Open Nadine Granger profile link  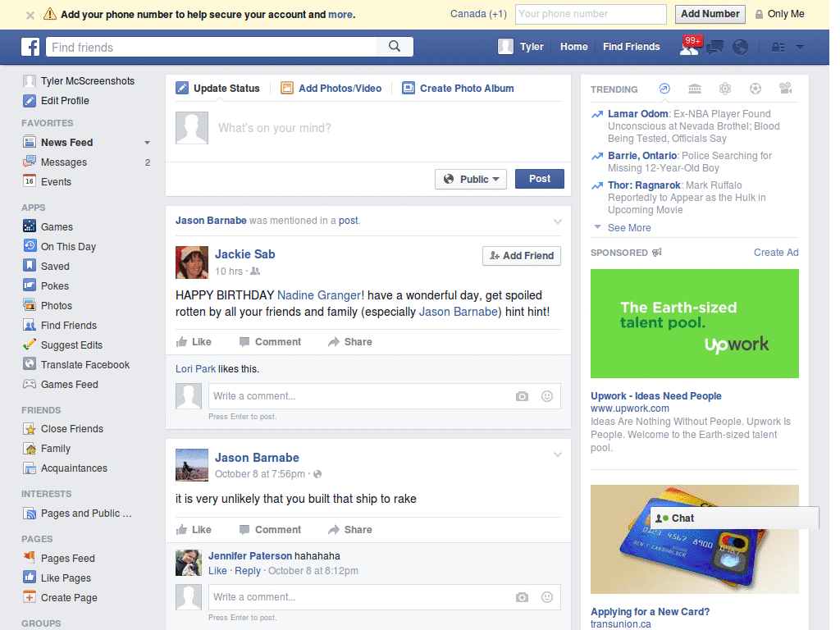tap(319, 295)
